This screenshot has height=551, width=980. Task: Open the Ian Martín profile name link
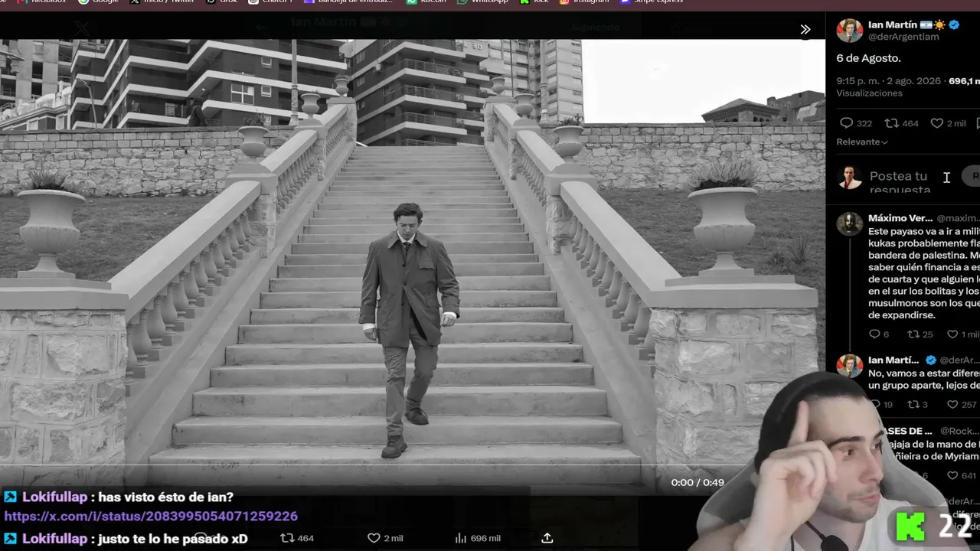tap(892, 24)
